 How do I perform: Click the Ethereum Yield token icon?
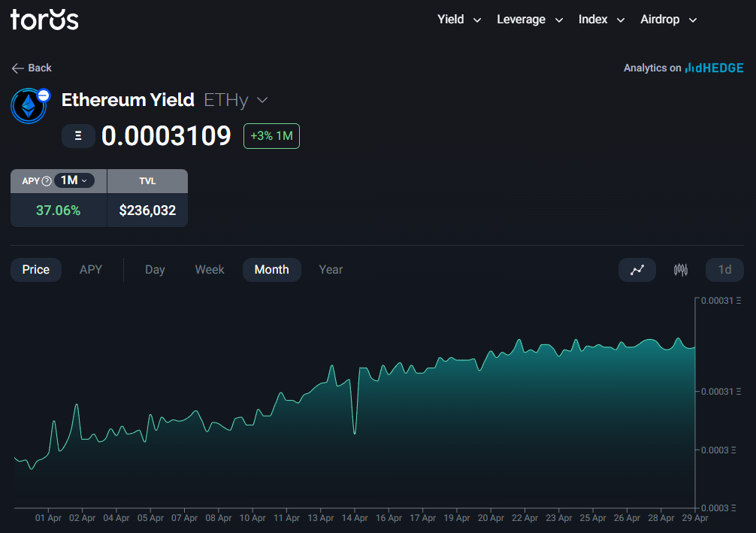point(29,106)
